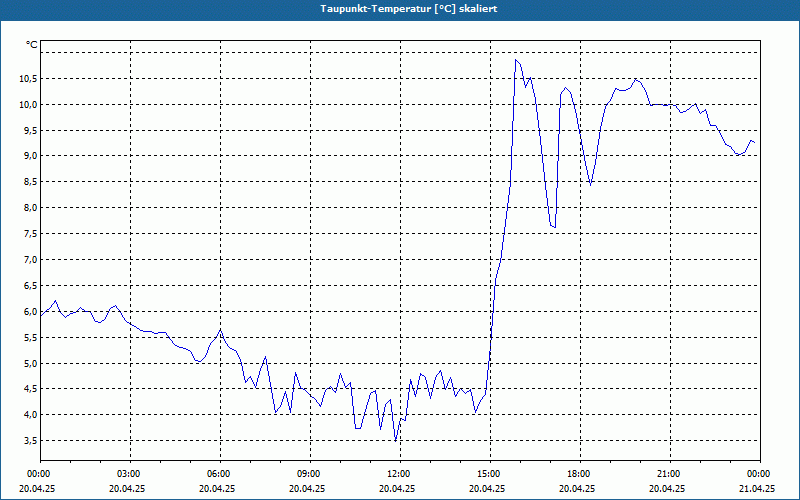Click the "5,5" y-axis value
The width and height of the screenshot is (800, 500).
coord(30,338)
